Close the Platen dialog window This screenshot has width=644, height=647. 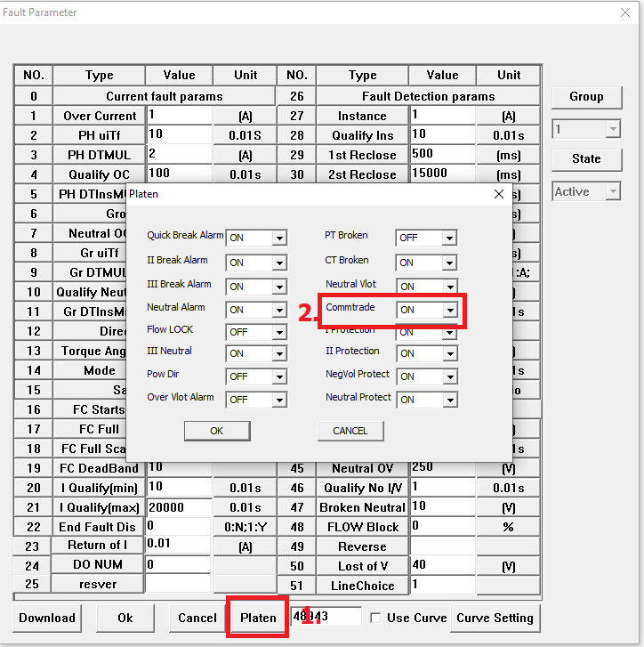click(x=498, y=194)
